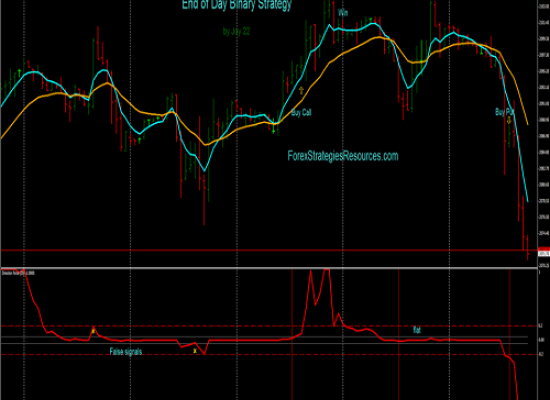Viewport: 550px width, 400px height.
Task: Select the End of Day Binary Strategy title
Action: pyautogui.click(x=237, y=5)
